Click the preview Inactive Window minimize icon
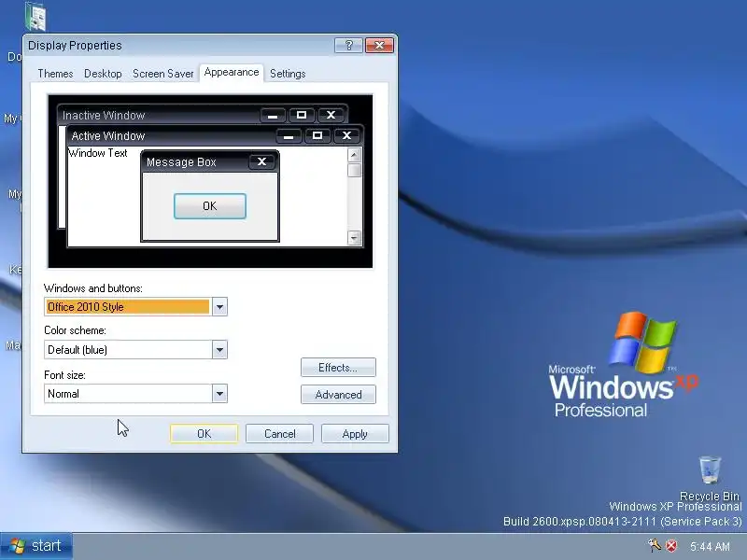The height and width of the screenshot is (560, 747). [x=273, y=115]
